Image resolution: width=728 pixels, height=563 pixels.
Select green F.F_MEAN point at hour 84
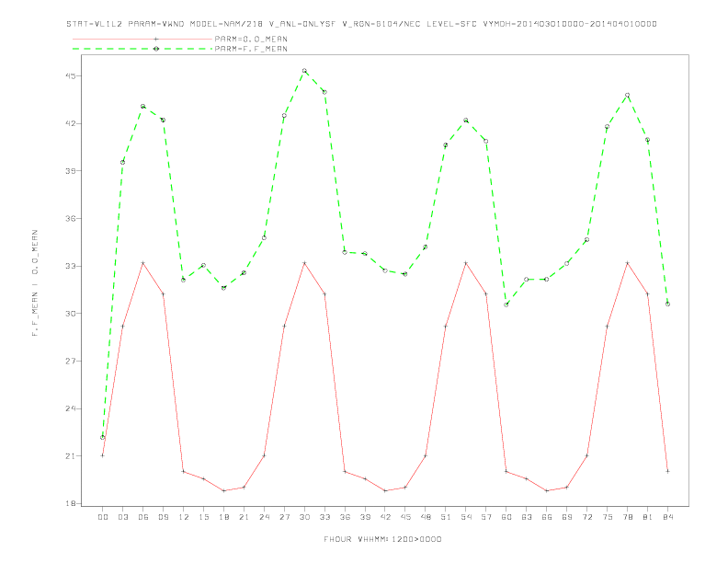668,304
